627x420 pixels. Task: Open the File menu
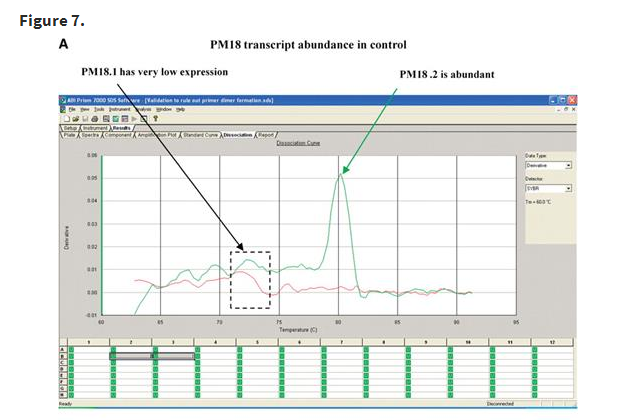(x=74, y=109)
